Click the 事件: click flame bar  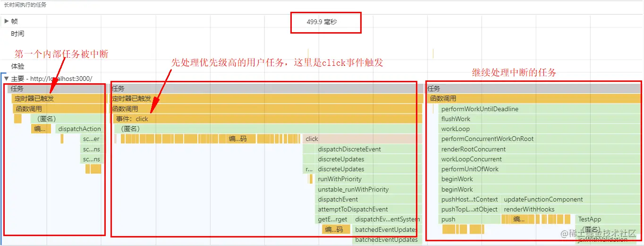(267, 119)
